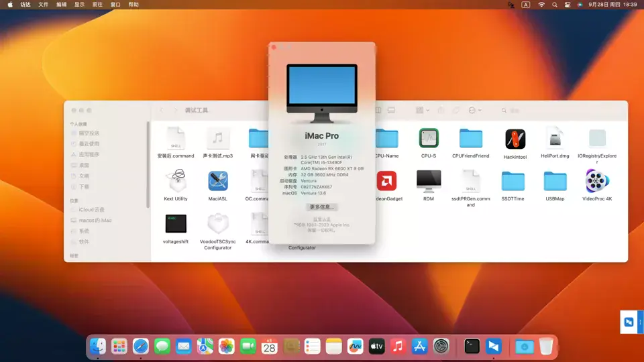
Task: Go back in Finder navigation
Action: tap(162, 110)
